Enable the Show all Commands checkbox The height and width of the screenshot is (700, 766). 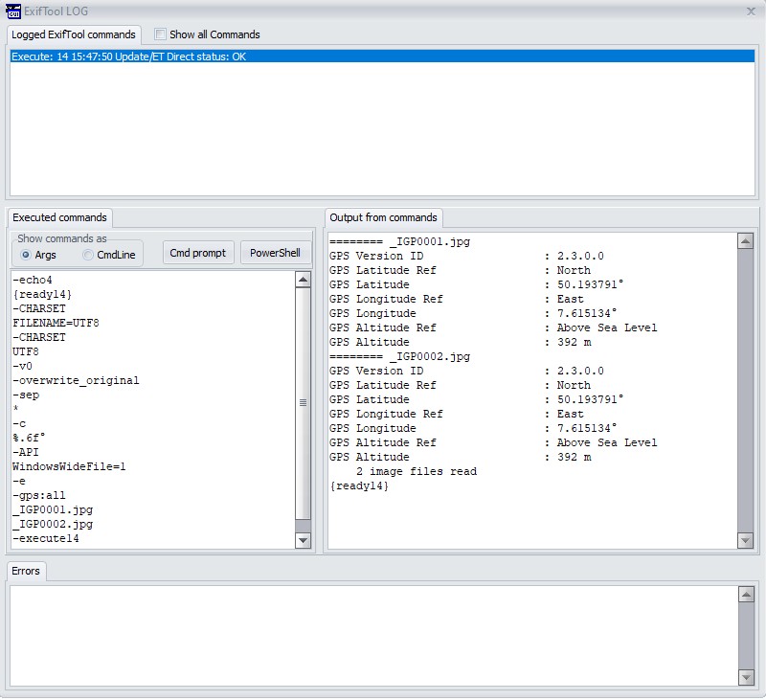click(x=160, y=34)
